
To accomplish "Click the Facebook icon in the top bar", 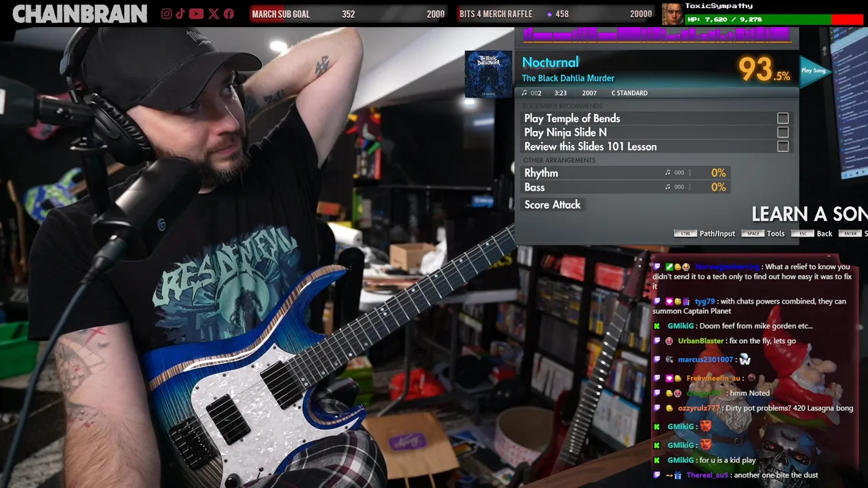I will coord(229,14).
